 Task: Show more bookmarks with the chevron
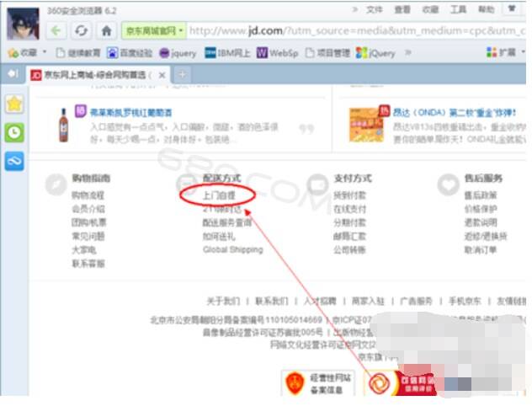[407, 52]
